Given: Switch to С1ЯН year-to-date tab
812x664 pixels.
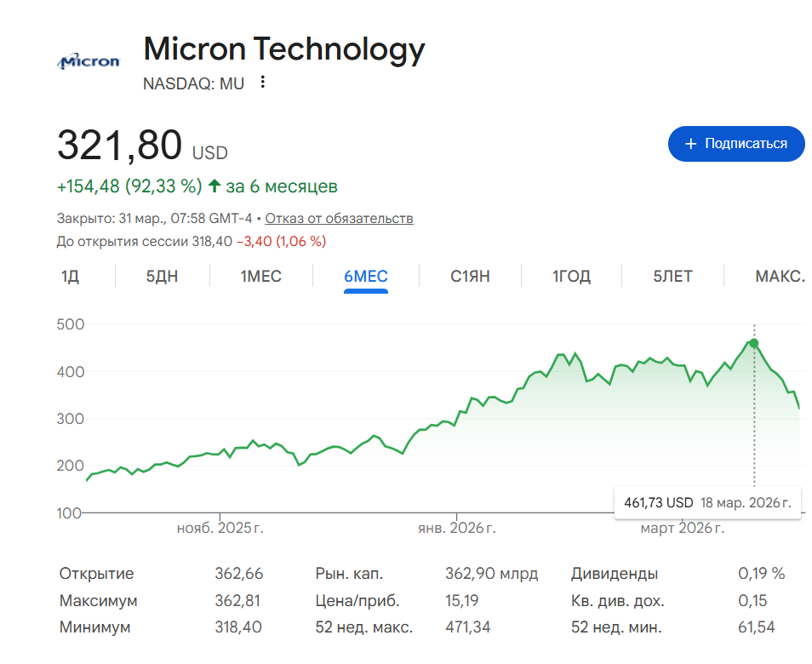Looking at the screenshot, I should pyautogui.click(x=470, y=277).
